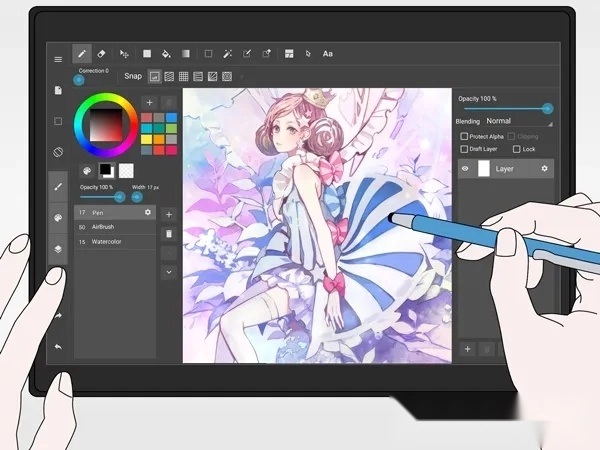The height and width of the screenshot is (450, 600).
Task: Enable the Protect Alpha checkbox
Action: click(464, 136)
